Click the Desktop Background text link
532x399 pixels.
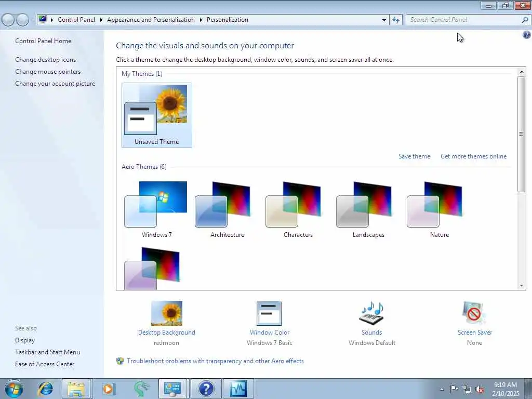point(167,332)
